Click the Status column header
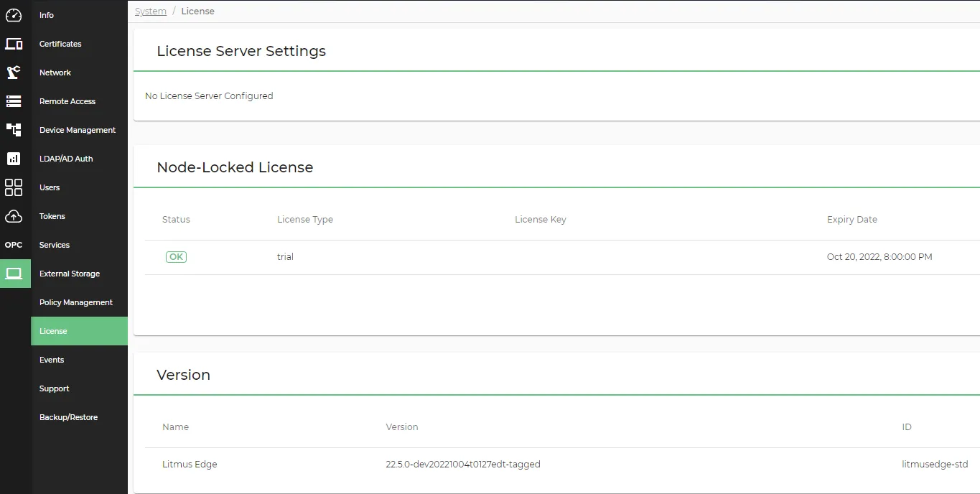 176,220
